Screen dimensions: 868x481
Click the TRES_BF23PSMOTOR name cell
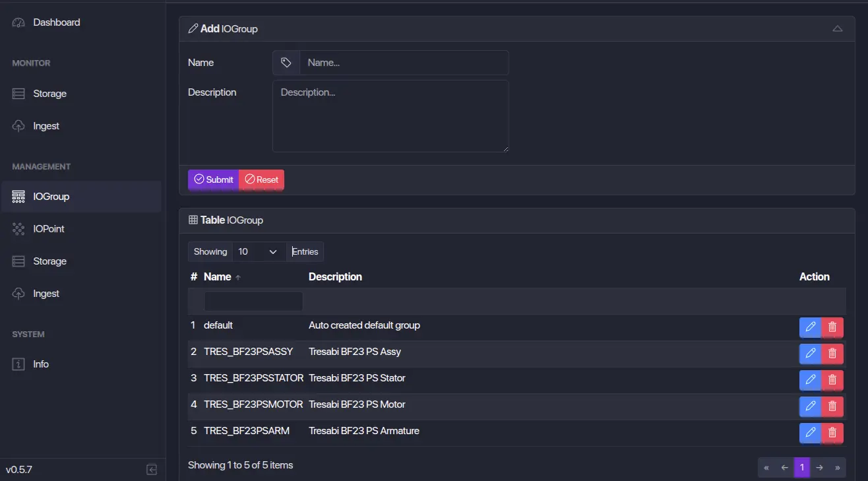coord(253,404)
